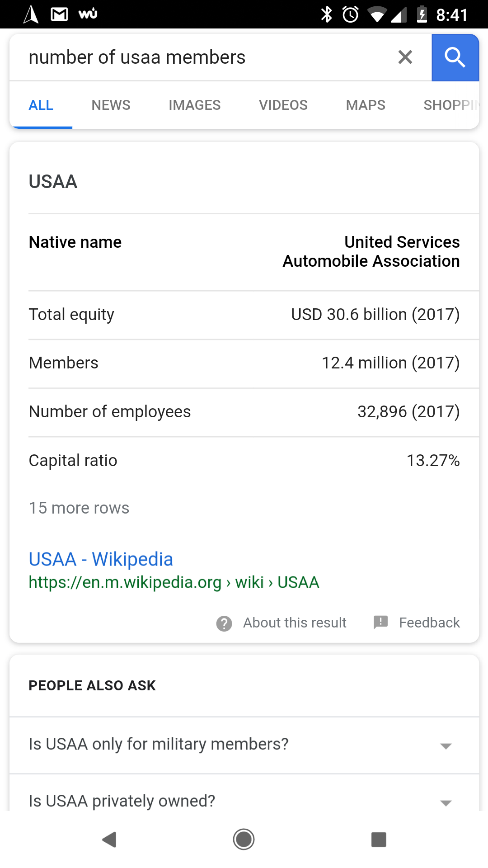Tap the About this result text
The width and height of the screenshot is (488, 868).
[295, 623]
